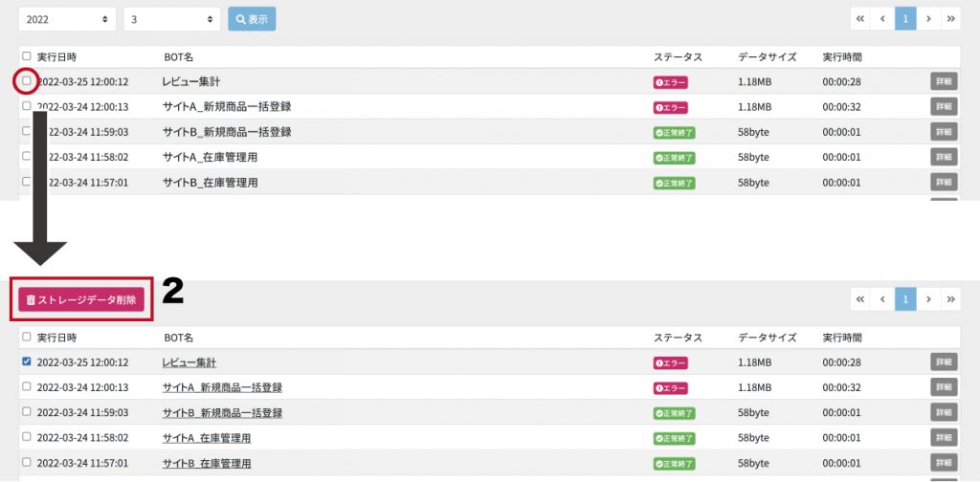The image size is (980, 482).
Task: Open the month 3 dropdown
Action: tap(172, 19)
